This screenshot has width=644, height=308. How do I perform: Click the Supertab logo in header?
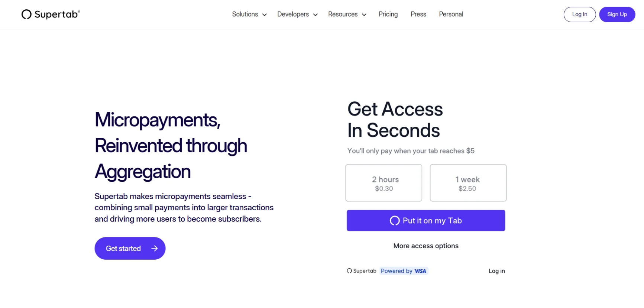coord(51,14)
